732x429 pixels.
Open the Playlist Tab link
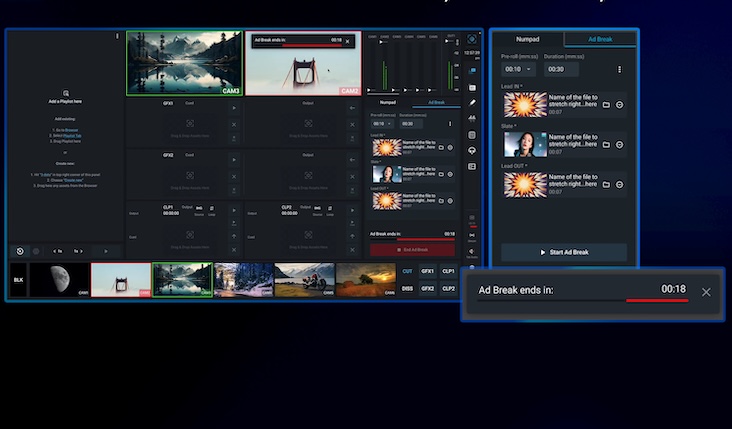click(72, 135)
